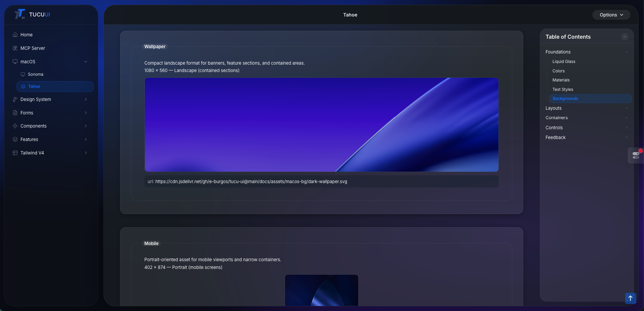Image resolution: width=644 pixels, height=311 pixels.
Task: Click the MCP Server icon
Action: (x=15, y=48)
